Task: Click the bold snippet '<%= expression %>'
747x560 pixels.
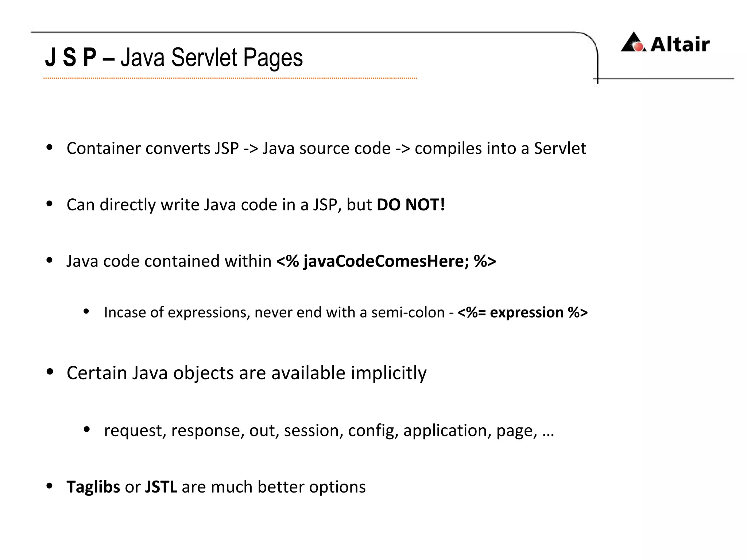Action: pyautogui.click(x=523, y=312)
